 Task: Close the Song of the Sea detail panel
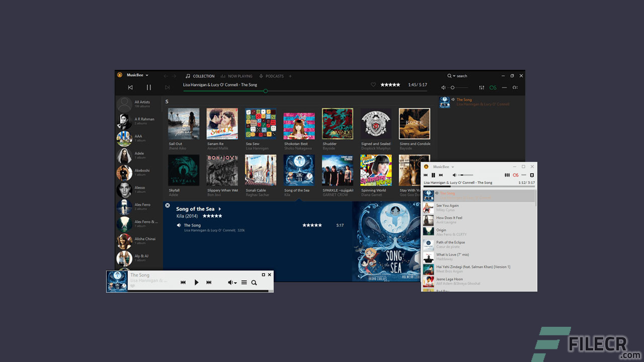coord(168,205)
